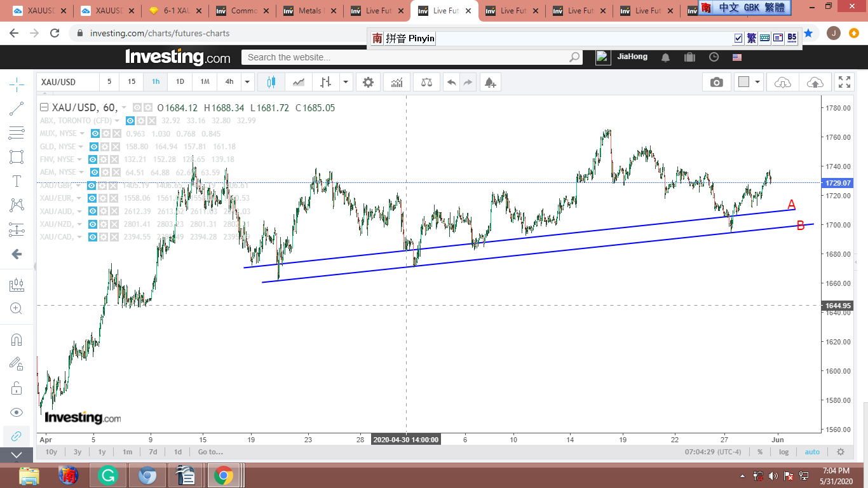868x488 pixels.
Task: Open the indicators panel
Action: point(397,82)
